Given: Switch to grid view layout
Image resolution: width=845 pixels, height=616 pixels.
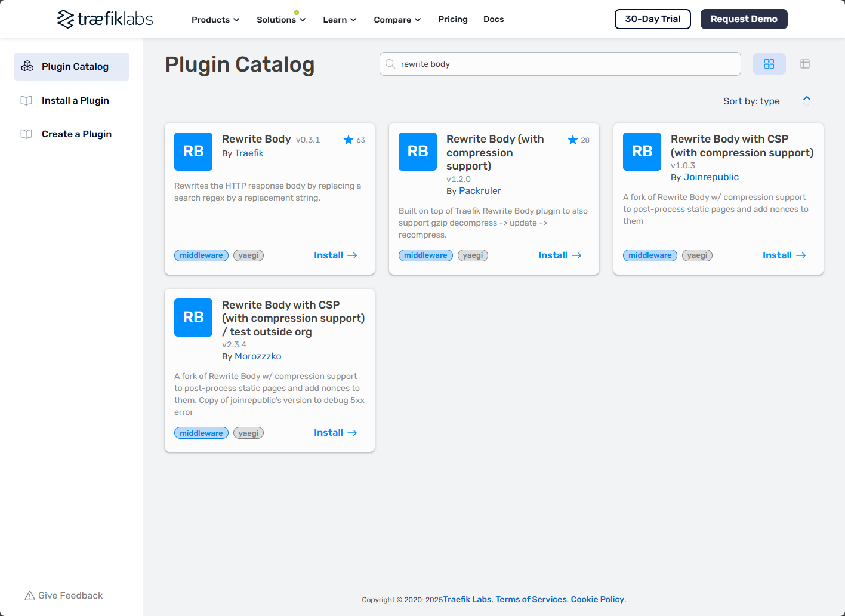Looking at the screenshot, I should point(769,64).
